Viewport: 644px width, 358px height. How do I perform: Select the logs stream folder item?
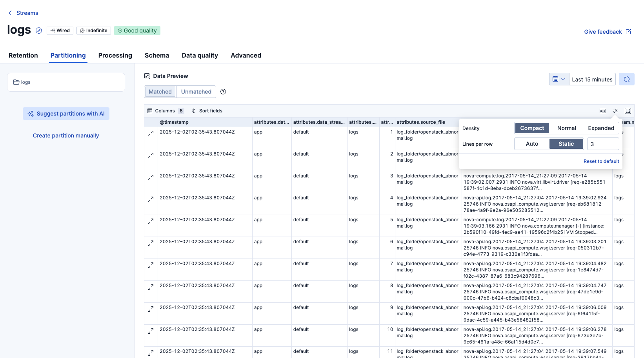(x=66, y=82)
